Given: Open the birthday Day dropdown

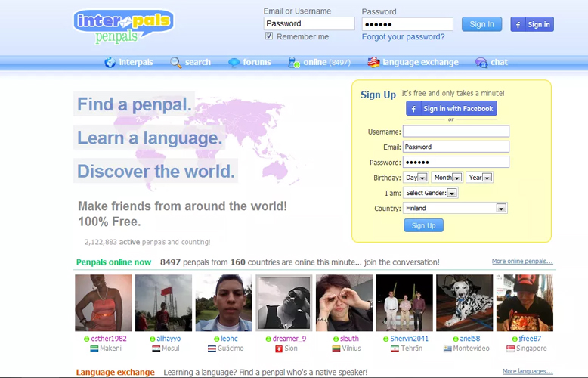Looking at the screenshot, I should point(422,178).
